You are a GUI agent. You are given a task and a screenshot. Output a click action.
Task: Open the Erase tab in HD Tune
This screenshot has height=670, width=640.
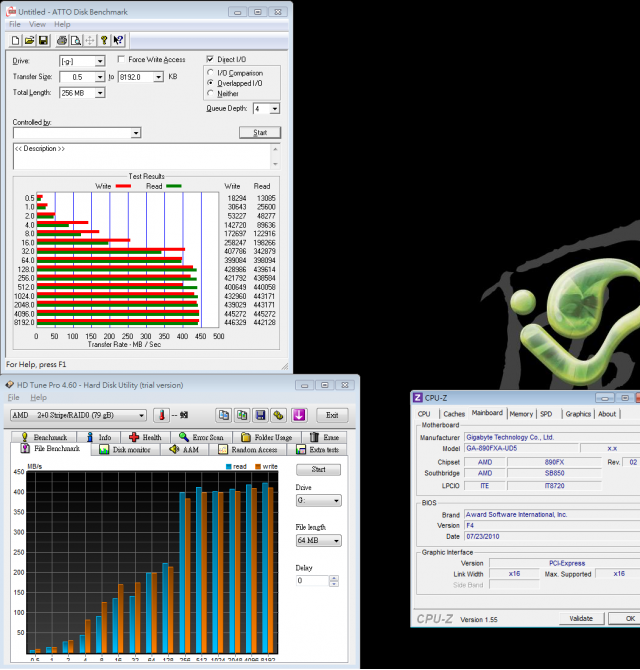pyautogui.click(x=324, y=437)
